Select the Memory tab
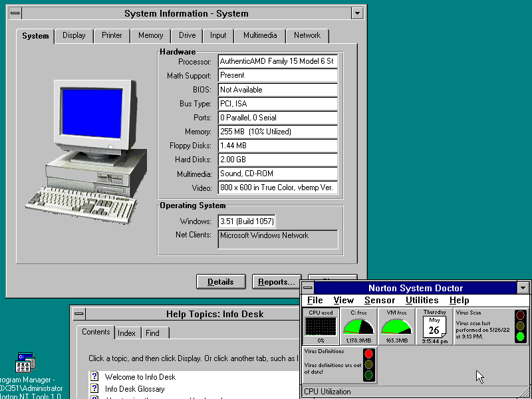This screenshot has height=399, width=532. click(x=150, y=36)
